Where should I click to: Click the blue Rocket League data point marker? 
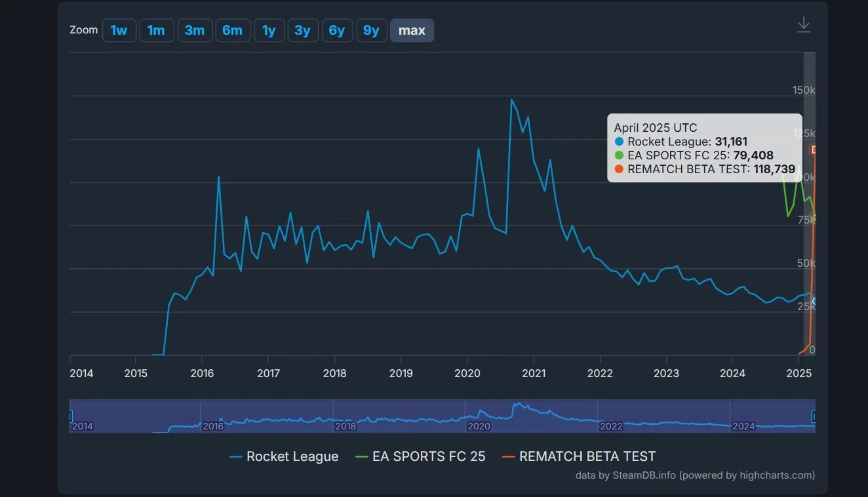(x=815, y=302)
